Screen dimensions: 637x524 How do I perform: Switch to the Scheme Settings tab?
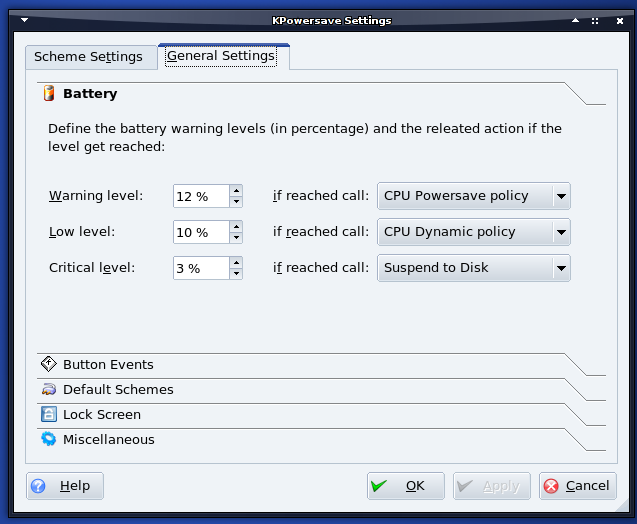point(91,57)
